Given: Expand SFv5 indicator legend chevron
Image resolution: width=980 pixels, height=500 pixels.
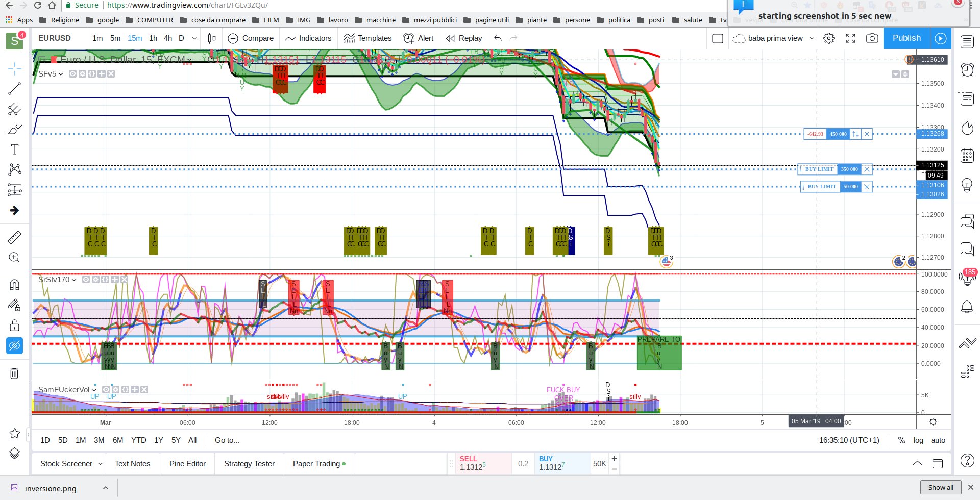Looking at the screenshot, I should coord(61,74).
